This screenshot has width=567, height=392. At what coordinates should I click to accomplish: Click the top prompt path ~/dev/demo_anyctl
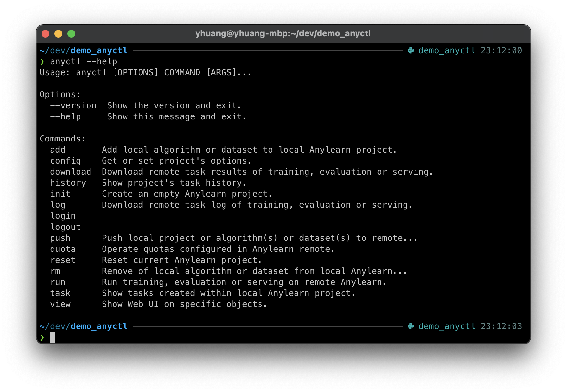83,51
